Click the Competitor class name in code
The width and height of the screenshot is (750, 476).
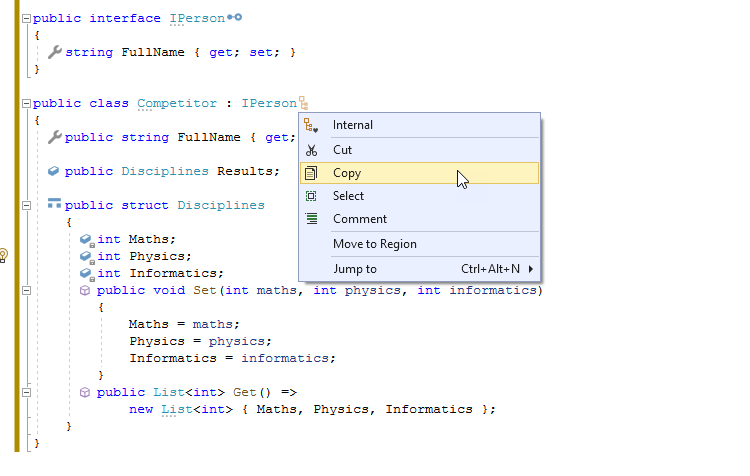click(177, 103)
